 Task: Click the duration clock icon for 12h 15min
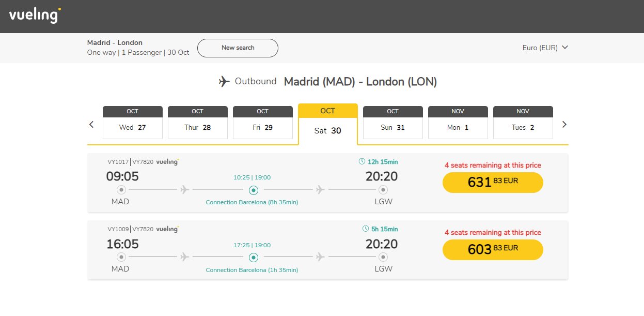point(362,162)
